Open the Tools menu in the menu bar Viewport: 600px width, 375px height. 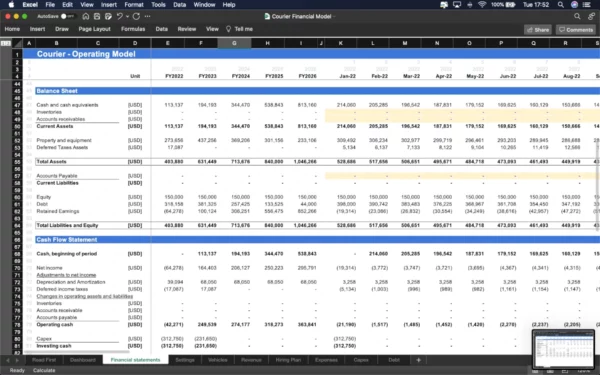click(x=158, y=5)
